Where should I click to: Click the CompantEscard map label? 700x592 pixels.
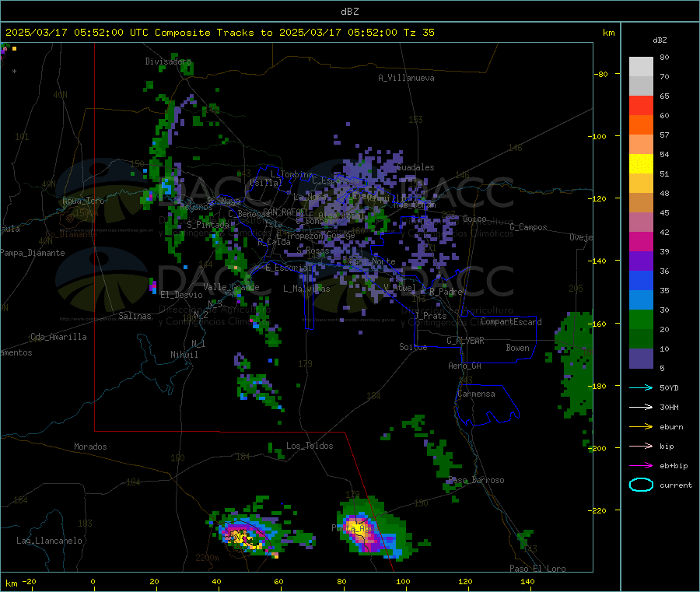point(511,322)
